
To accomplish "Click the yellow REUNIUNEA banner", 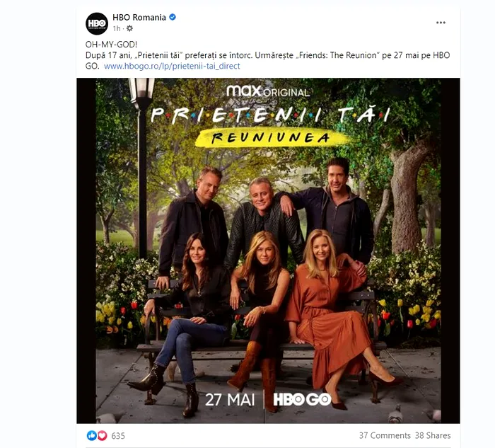I will point(271,137).
